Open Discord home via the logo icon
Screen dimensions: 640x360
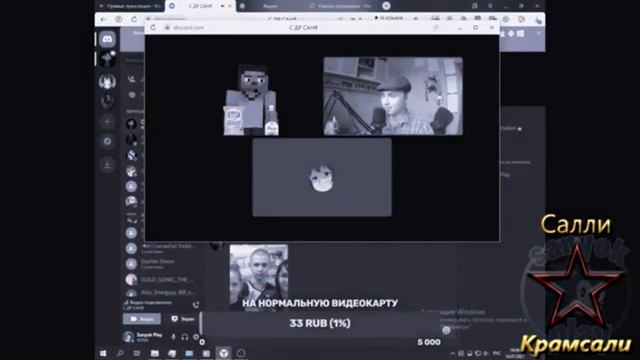pos(107,39)
